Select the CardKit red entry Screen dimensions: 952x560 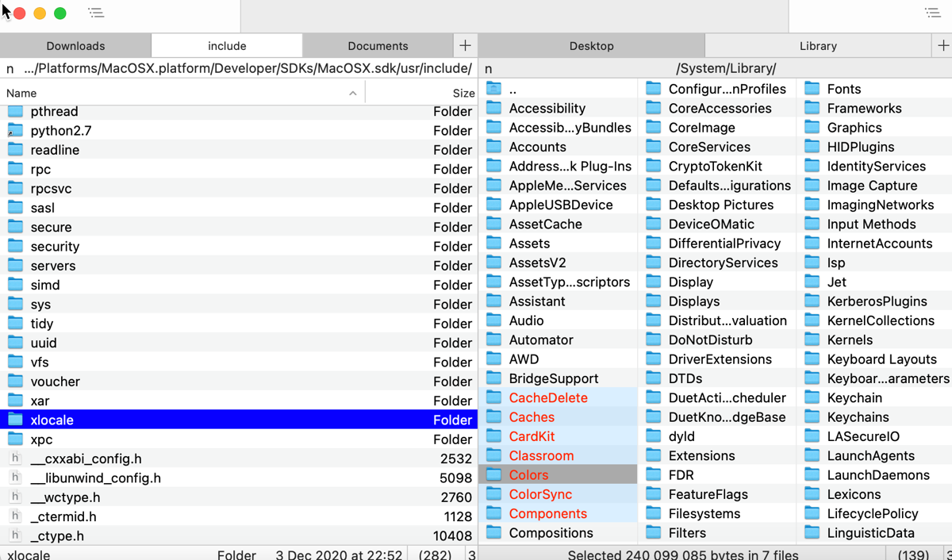532,436
